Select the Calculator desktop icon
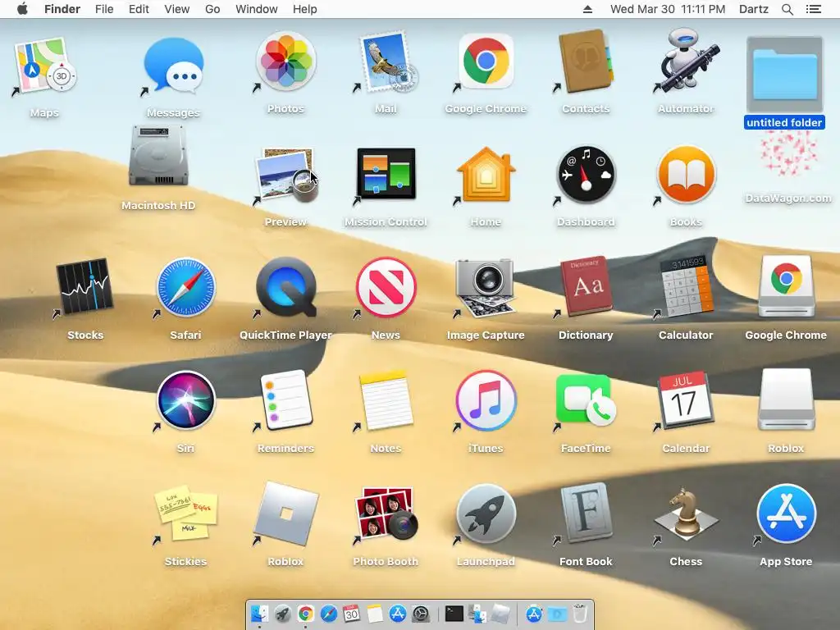840x630 pixels. pyautogui.click(x=686, y=287)
